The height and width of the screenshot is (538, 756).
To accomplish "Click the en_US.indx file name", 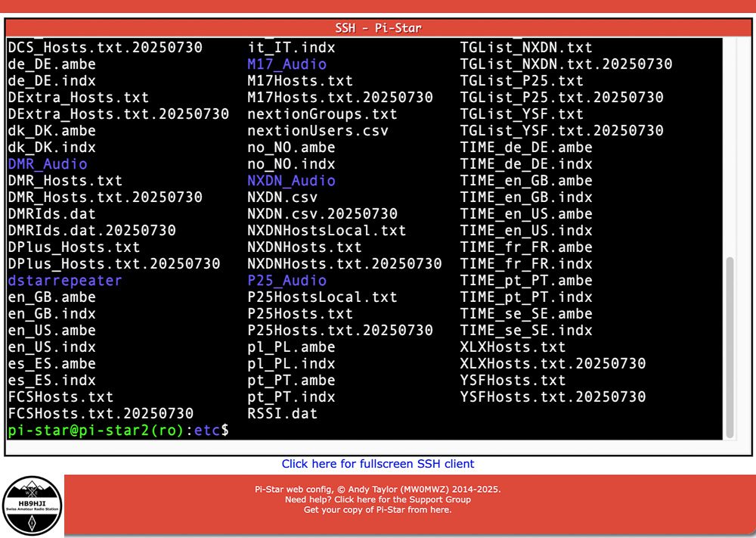I will click(51, 347).
